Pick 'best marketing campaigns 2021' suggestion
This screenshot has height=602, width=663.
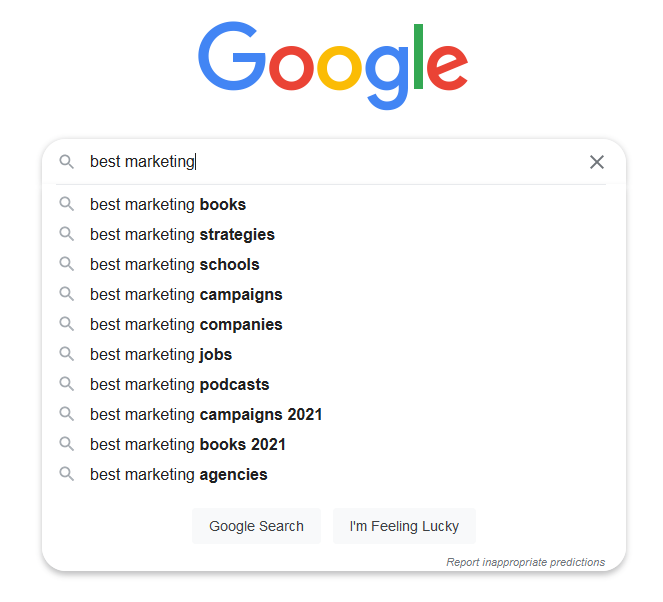pyautogui.click(x=334, y=414)
